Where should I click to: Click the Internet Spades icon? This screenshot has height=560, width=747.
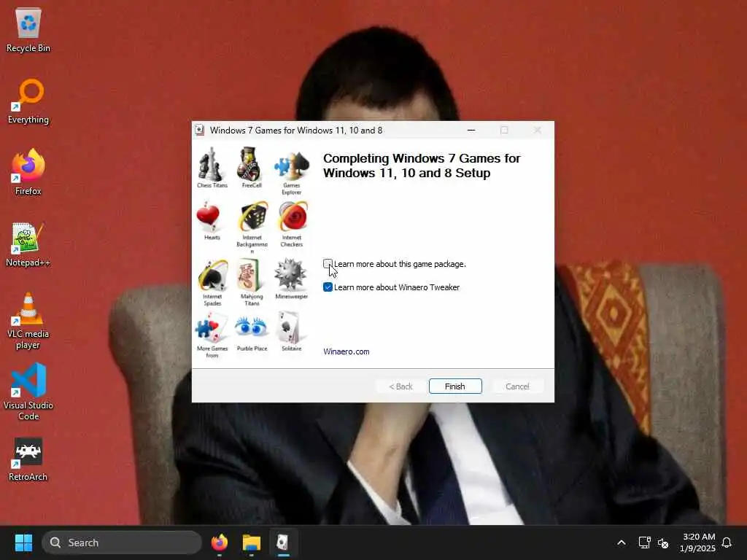[x=213, y=275]
